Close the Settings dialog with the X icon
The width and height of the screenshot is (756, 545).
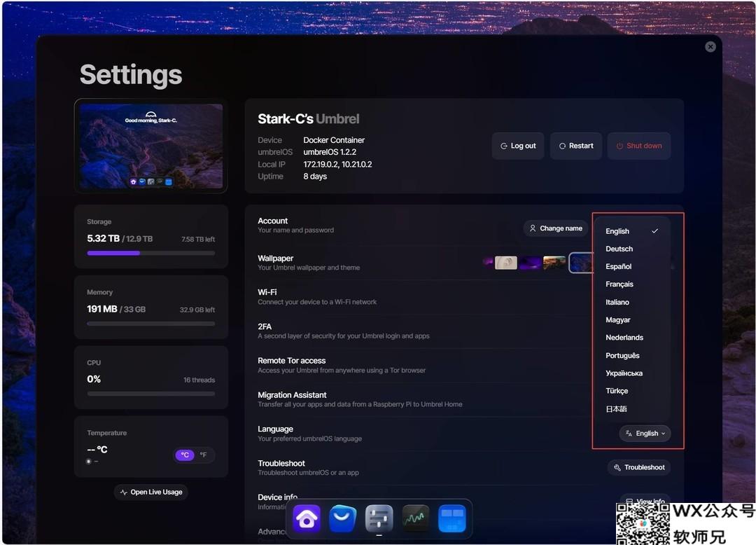710,47
